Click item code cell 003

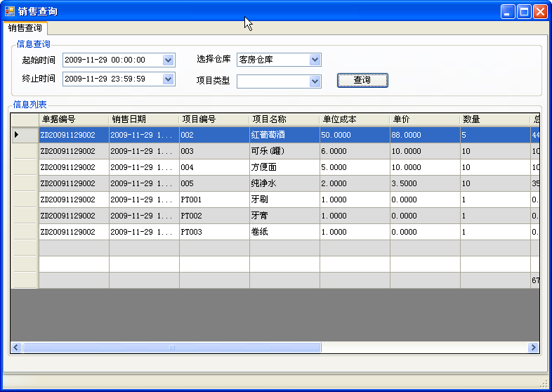(x=214, y=151)
